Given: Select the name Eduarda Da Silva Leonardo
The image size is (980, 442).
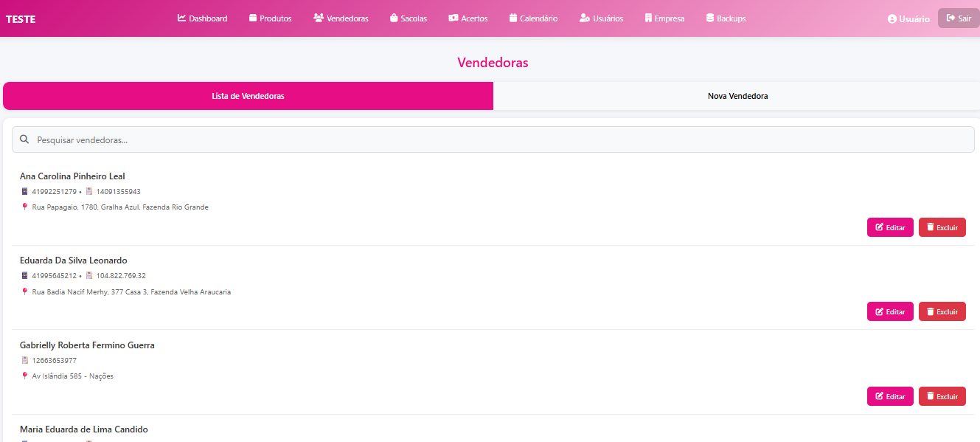Looking at the screenshot, I should pos(74,260).
